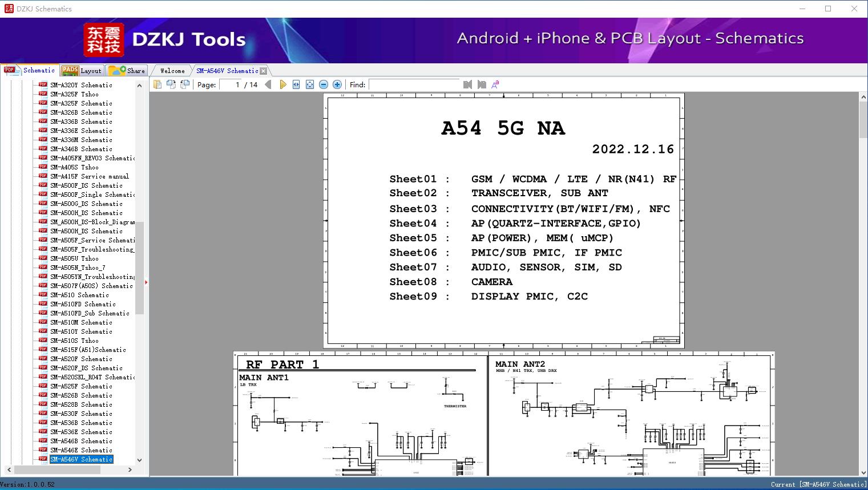The height and width of the screenshot is (490, 868).
Task: Fit the whole page in view
Action: (310, 84)
